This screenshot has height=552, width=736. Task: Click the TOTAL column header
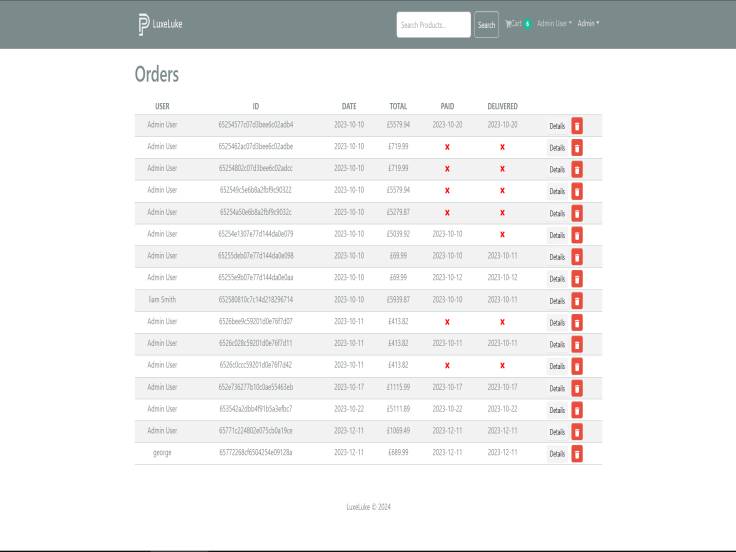tap(398, 106)
